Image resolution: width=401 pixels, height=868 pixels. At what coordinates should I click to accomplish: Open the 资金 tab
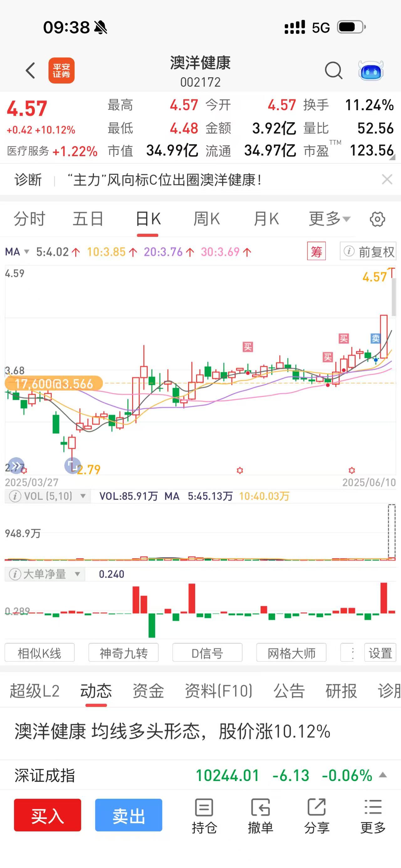[x=148, y=691]
